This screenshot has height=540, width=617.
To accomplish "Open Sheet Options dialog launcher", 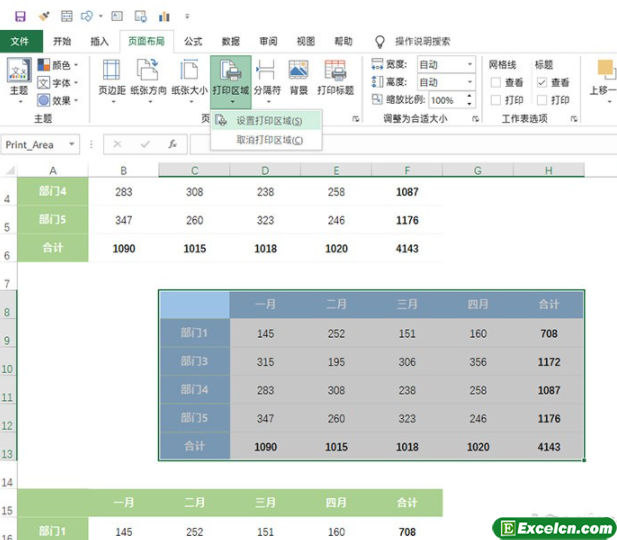I will coord(574,119).
